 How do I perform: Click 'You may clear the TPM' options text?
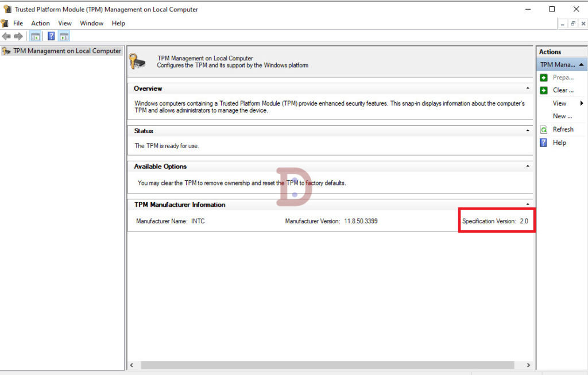242,183
